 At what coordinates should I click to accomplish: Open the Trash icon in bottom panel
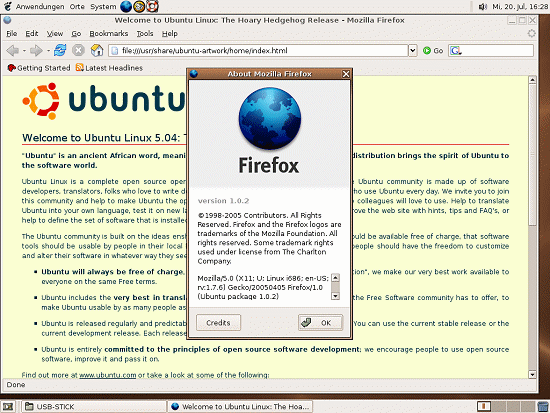(x=543, y=407)
